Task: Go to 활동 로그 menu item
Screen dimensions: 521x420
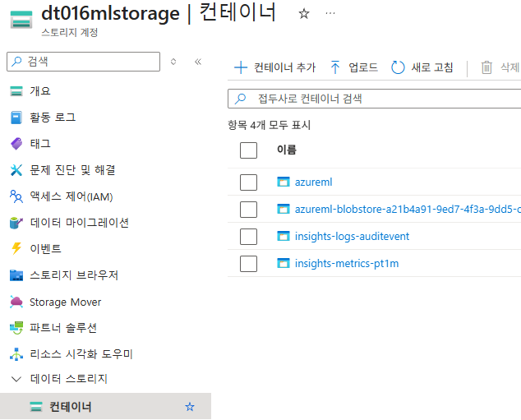Action: (53, 118)
